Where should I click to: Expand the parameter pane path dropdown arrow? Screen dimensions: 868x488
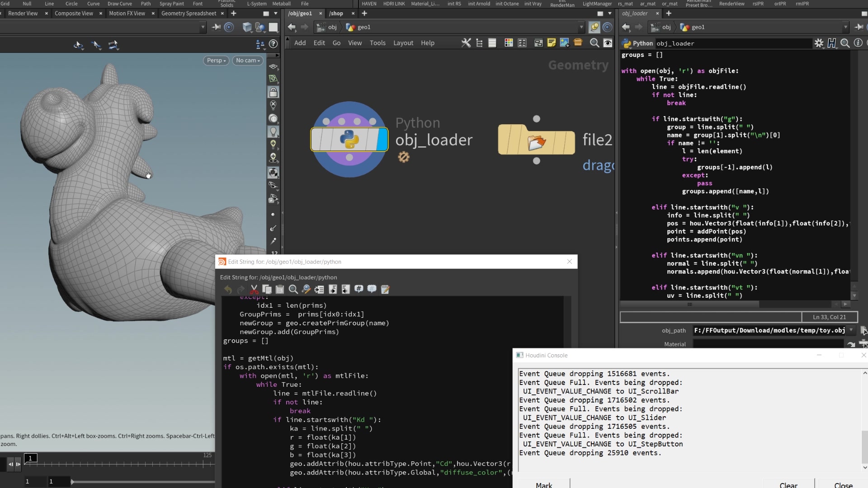[x=845, y=27]
